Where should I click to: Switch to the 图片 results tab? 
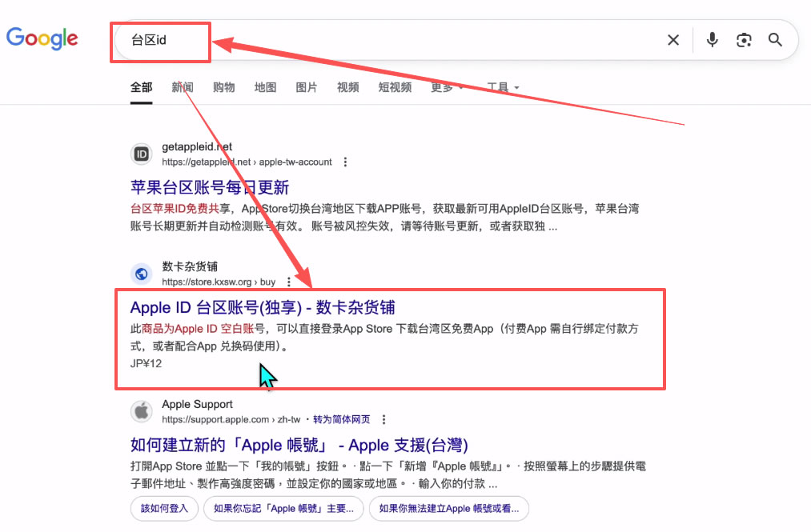click(307, 87)
